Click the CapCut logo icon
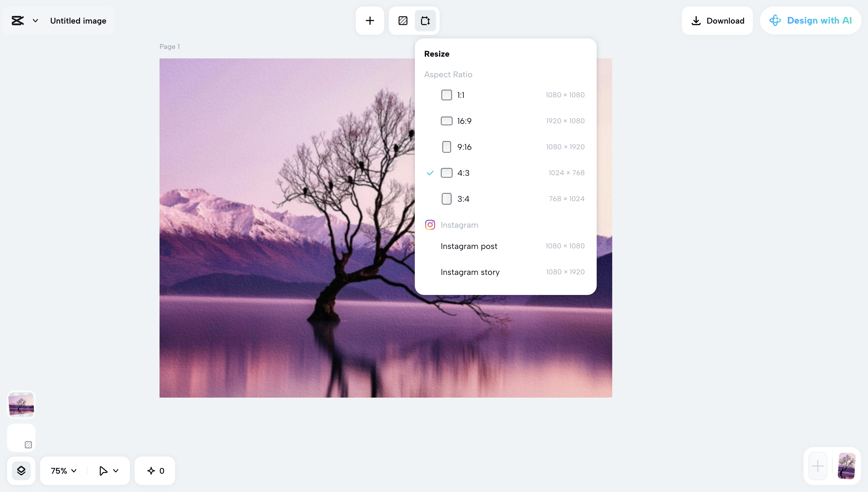The width and height of the screenshot is (868, 492). tap(18, 21)
